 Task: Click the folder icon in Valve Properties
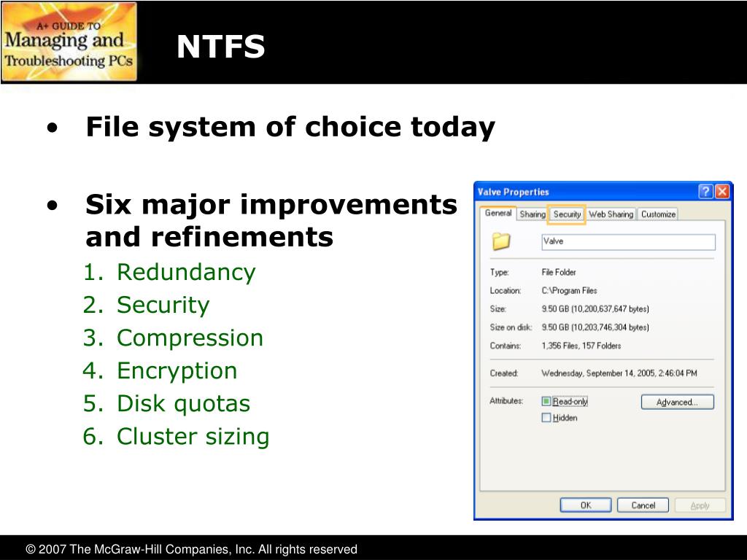click(500, 241)
